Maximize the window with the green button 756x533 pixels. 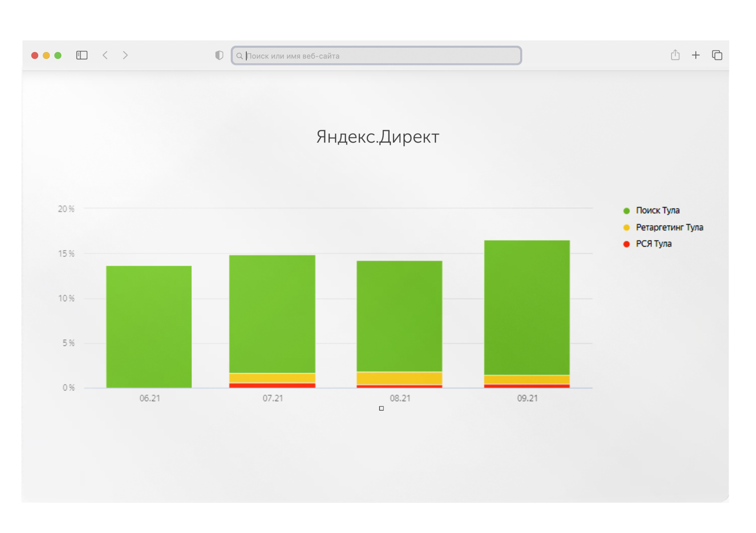58,55
